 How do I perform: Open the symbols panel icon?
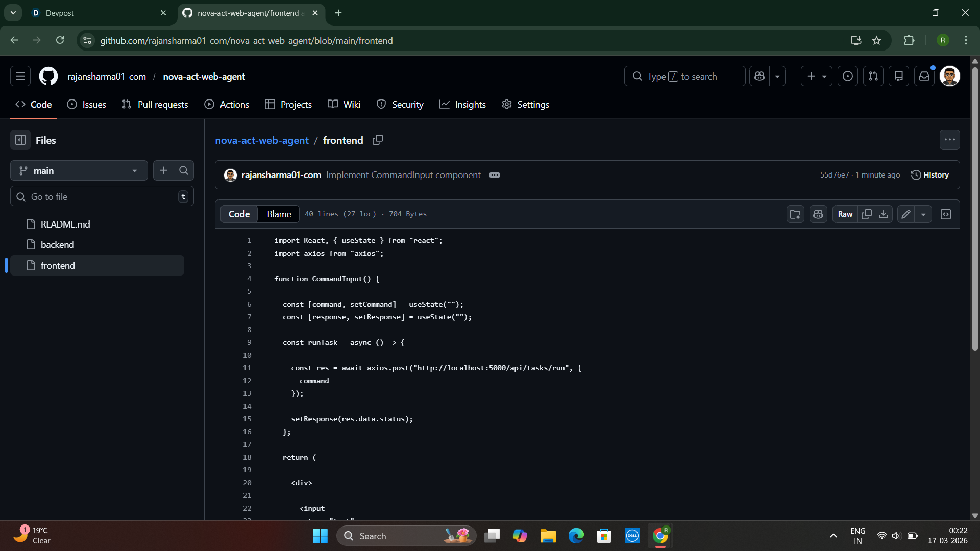click(x=946, y=214)
